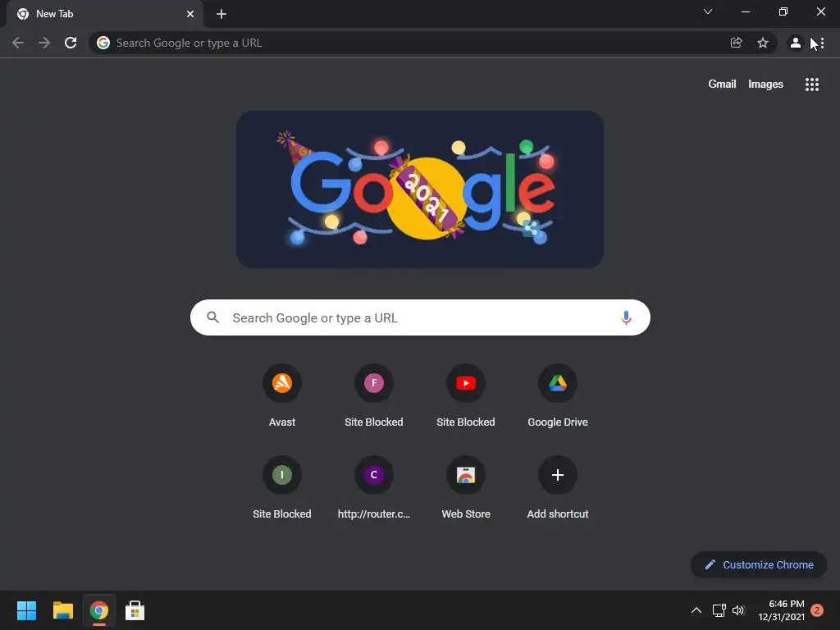Reload the current page
Viewport: 840px width, 630px height.
pyautogui.click(x=71, y=43)
